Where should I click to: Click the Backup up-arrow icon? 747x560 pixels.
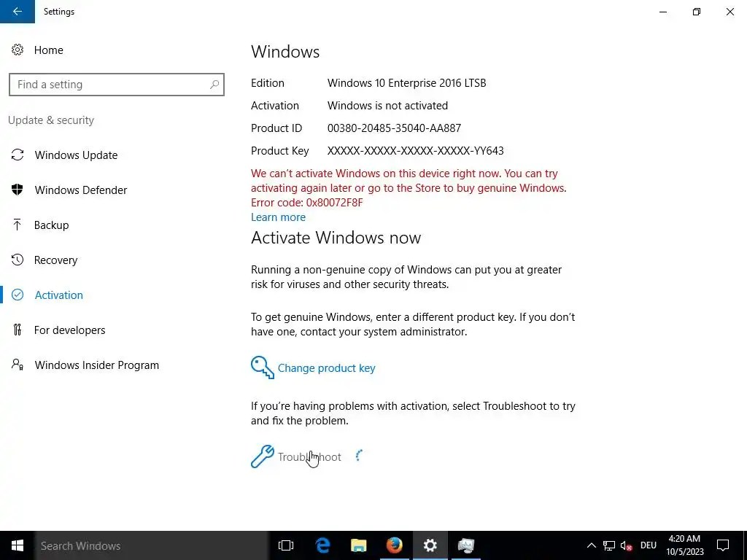click(x=18, y=225)
